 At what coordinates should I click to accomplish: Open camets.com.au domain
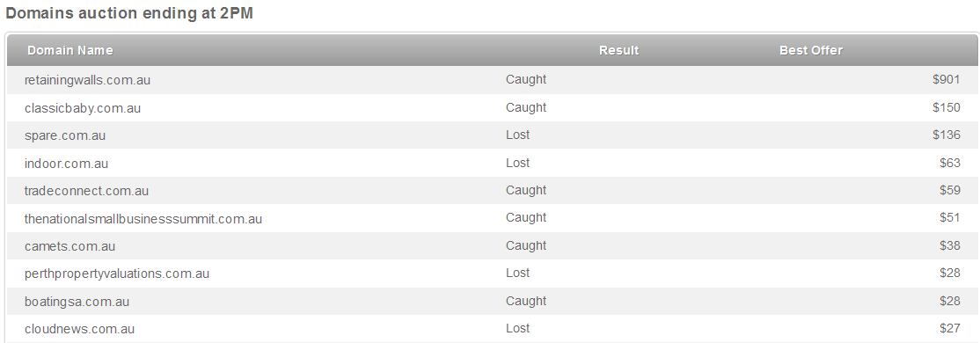click(70, 246)
